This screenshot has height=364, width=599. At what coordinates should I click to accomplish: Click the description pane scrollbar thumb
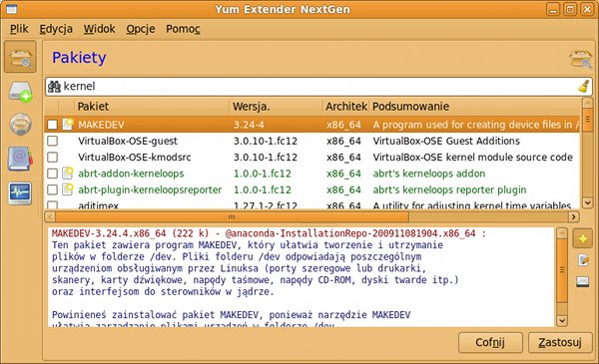[561, 270]
